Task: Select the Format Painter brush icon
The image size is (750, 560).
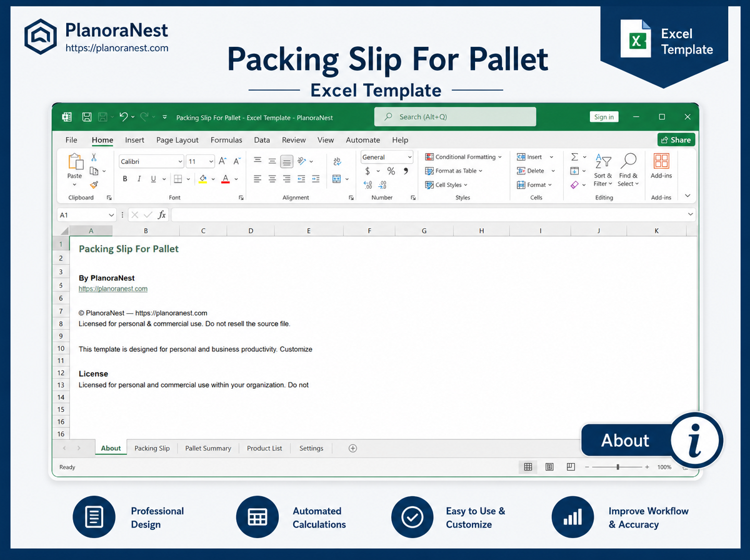Action: point(94,184)
